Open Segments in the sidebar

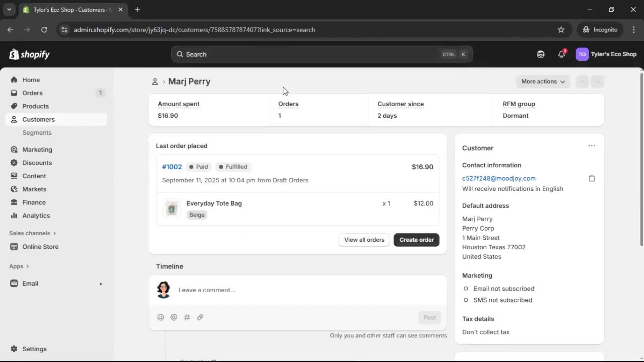[x=37, y=133]
